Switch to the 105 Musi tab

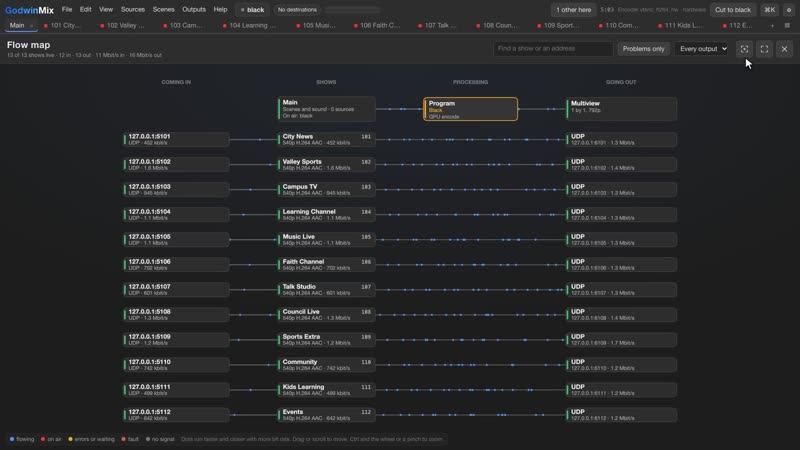[x=316, y=26]
